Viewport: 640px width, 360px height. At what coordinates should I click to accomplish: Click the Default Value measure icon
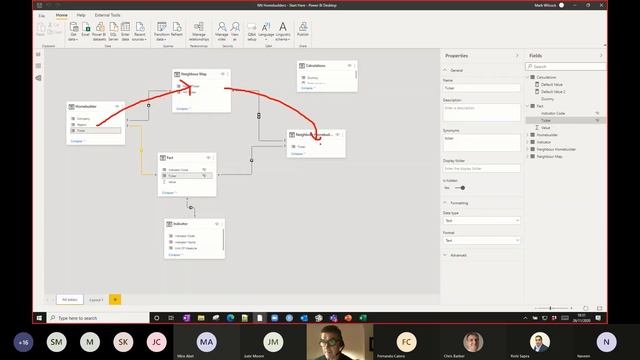[537, 84]
